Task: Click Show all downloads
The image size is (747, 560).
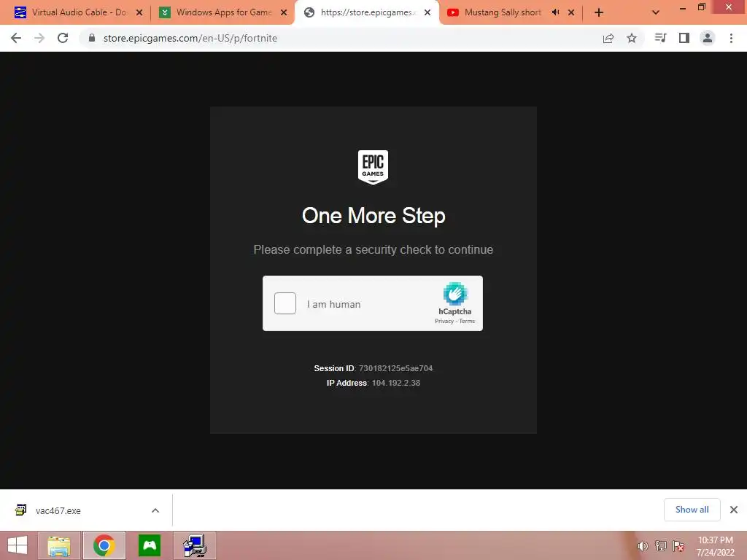Action: click(x=692, y=510)
